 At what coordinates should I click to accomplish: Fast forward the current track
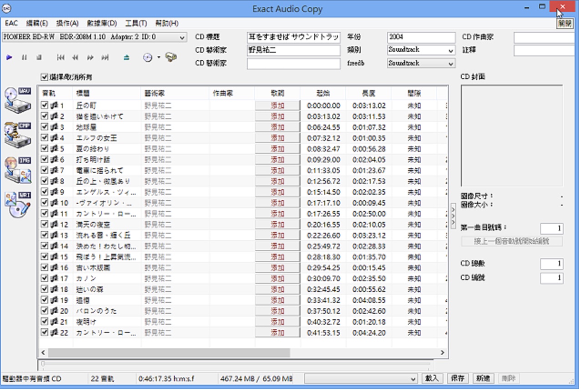90,58
